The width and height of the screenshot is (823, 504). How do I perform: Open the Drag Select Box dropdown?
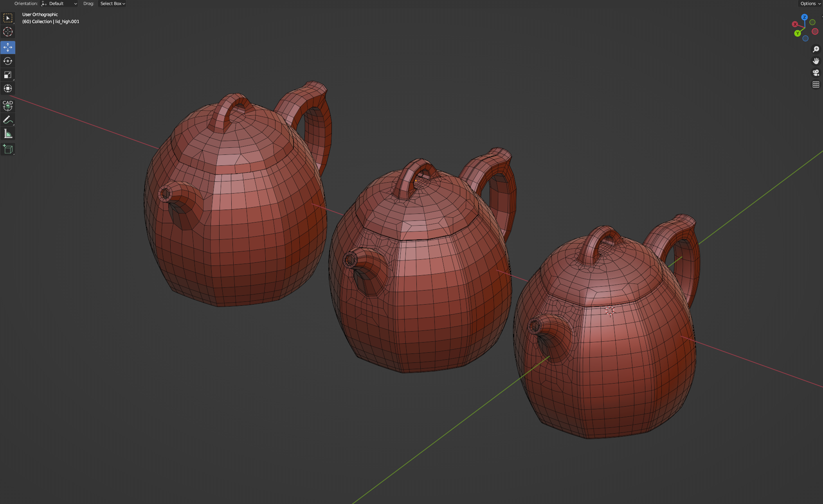tap(112, 4)
